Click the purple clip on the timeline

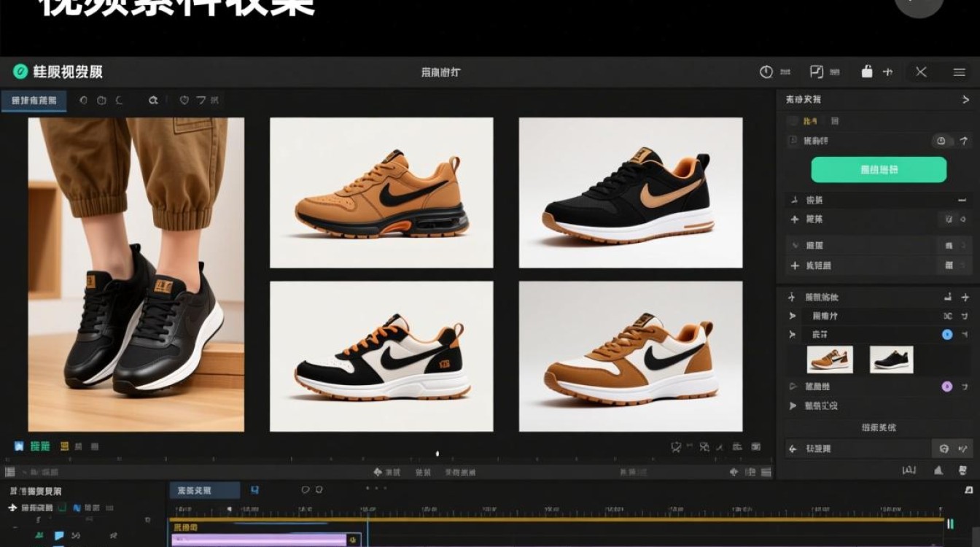[x=259, y=540]
